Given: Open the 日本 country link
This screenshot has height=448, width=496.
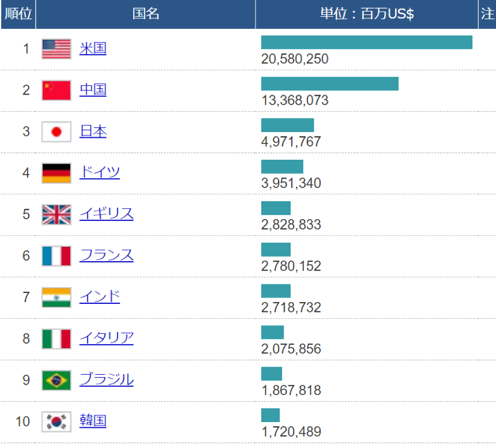Looking at the screenshot, I should click(93, 131).
